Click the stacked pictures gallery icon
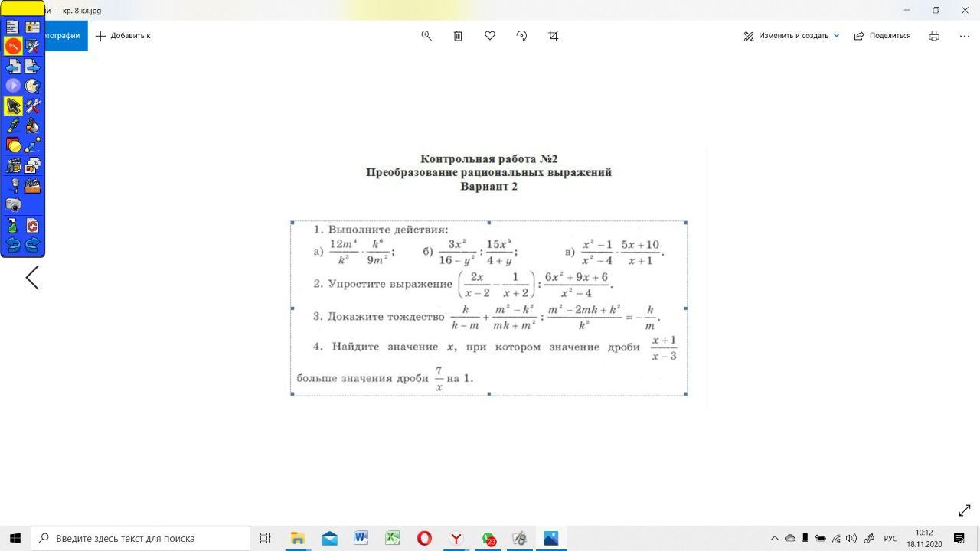The height and width of the screenshot is (551, 980). [x=32, y=165]
